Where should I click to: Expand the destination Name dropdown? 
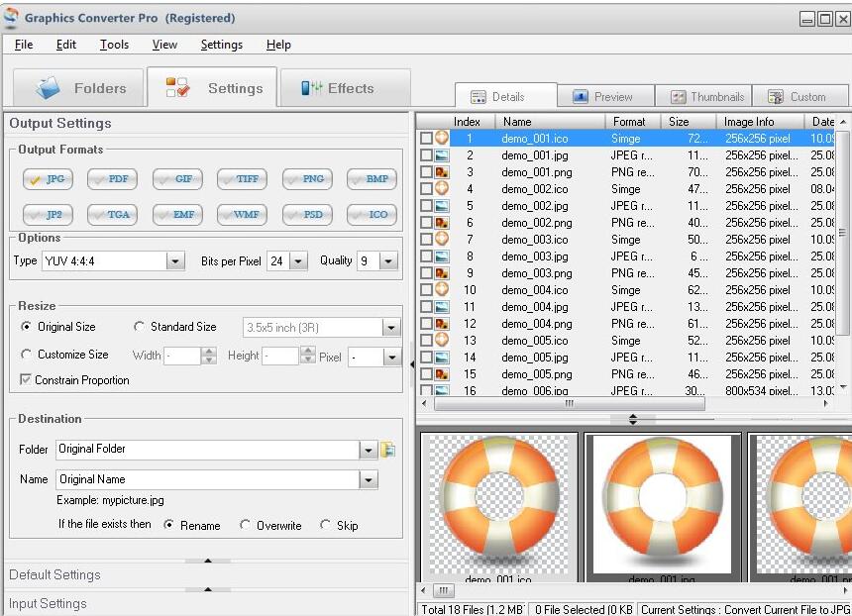coord(369,479)
